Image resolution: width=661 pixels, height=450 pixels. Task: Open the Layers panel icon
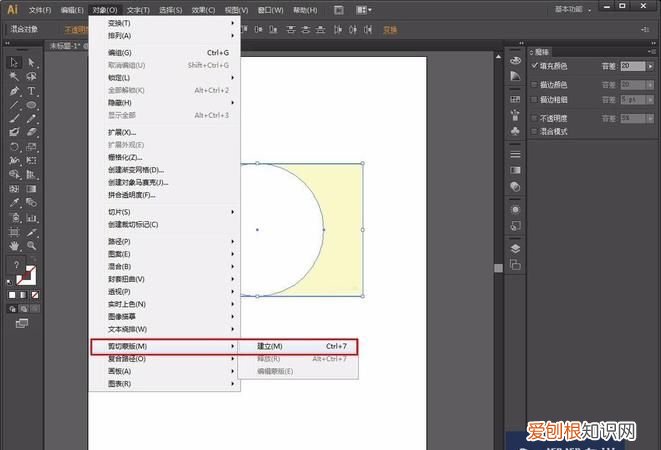pyautogui.click(x=515, y=248)
